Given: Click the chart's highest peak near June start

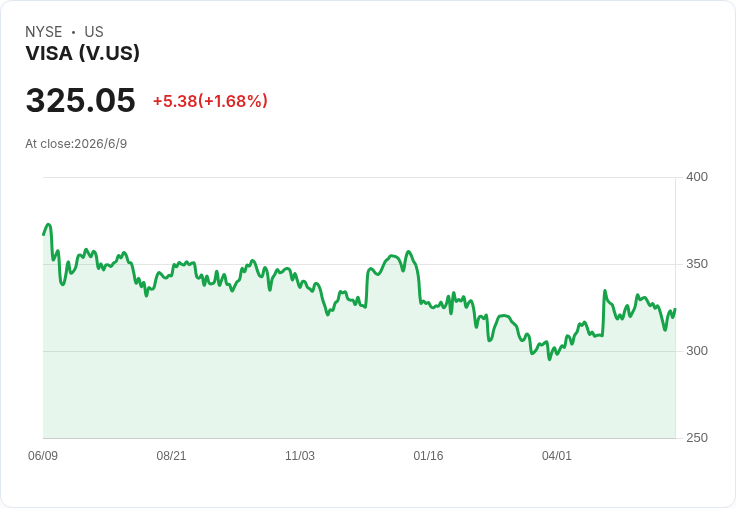Looking at the screenshot, I should (48, 225).
